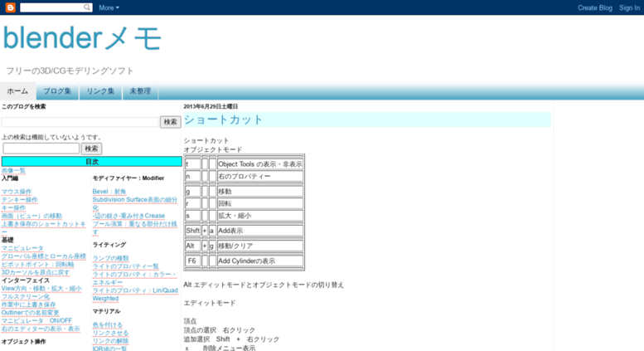This screenshot has width=644, height=351.
Task: Open the ブログ集 tab
Action: [x=57, y=91]
